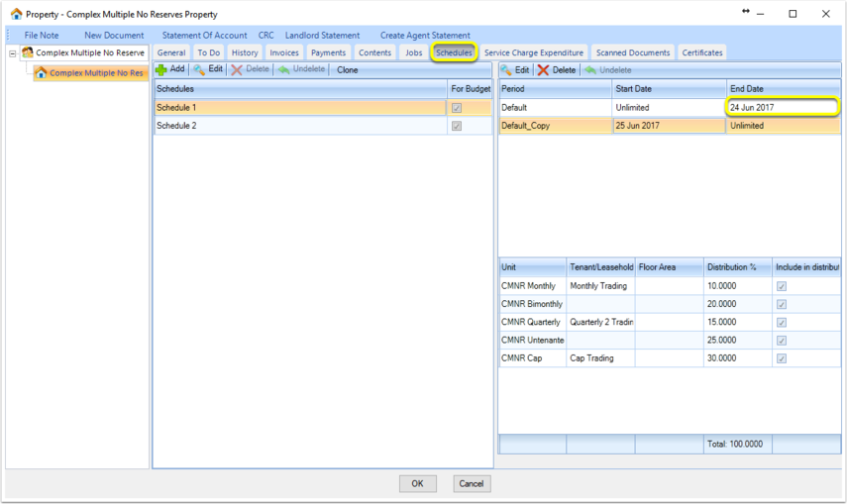Click the End Date field showing 24 Jun 2017
Viewport: 847px width, 504px height.
point(783,107)
